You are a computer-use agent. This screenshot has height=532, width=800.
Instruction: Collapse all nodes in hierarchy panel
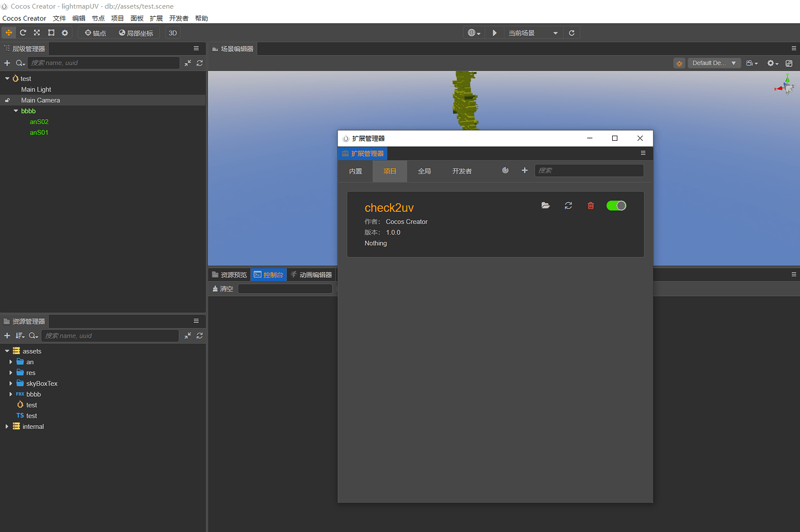188,63
